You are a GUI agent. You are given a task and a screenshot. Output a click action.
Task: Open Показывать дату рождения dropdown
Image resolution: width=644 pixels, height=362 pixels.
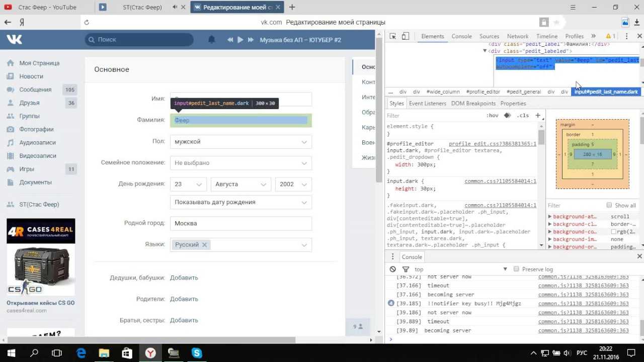click(x=241, y=202)
